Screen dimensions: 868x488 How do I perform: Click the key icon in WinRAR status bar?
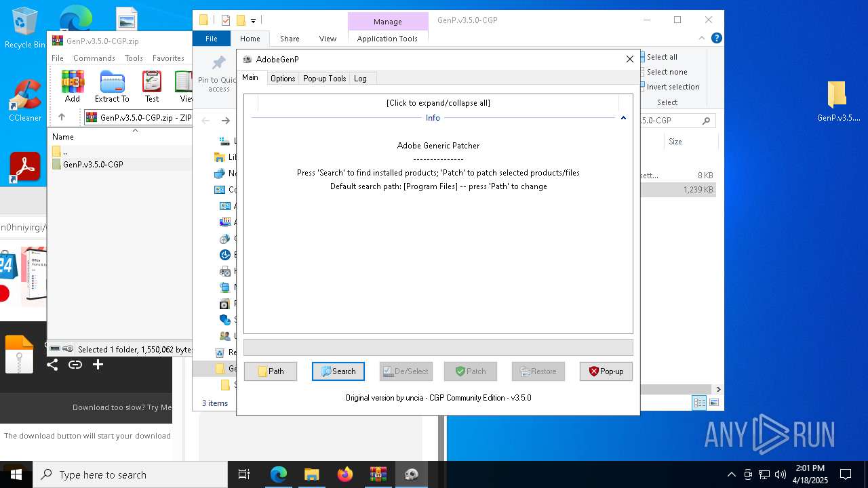click(68, 348)
